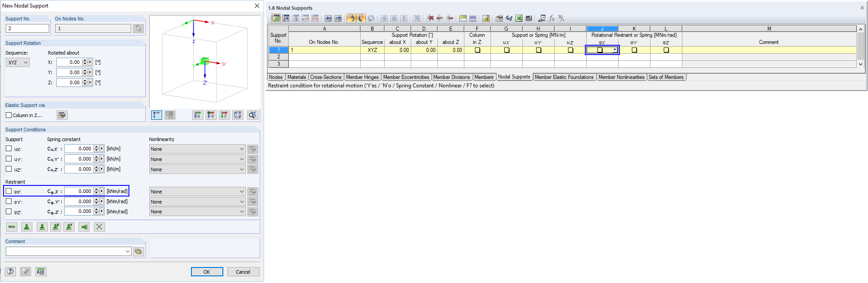This screenshot has height=283, width=868.
Task: Click the calculator icon in table toolbar
Action: pos(529,18)
